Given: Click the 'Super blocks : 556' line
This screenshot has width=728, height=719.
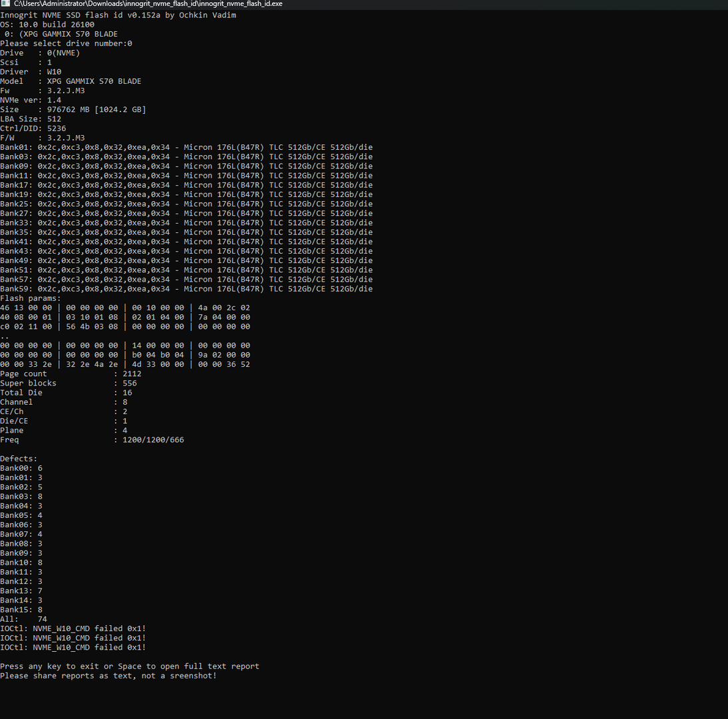Looking at the screenshot, I should (x=69, y=383).
